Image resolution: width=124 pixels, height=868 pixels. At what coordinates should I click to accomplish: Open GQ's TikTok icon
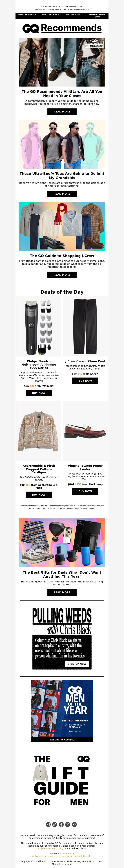coord(54,824)
